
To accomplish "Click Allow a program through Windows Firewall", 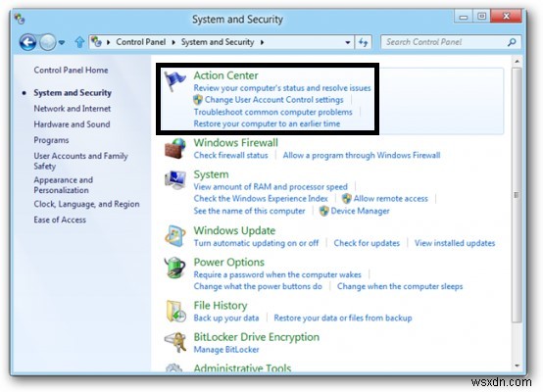I will [362, 155].
